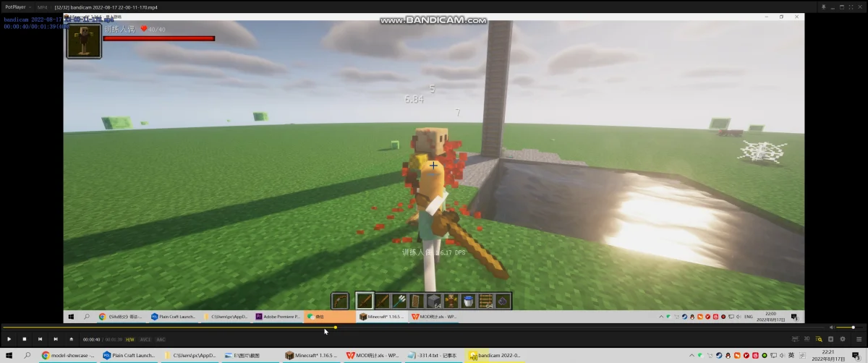Viewport: 868px width, 363px height.
Task: Open the playlist hamburger menu
Action: (x=858, y=339)
